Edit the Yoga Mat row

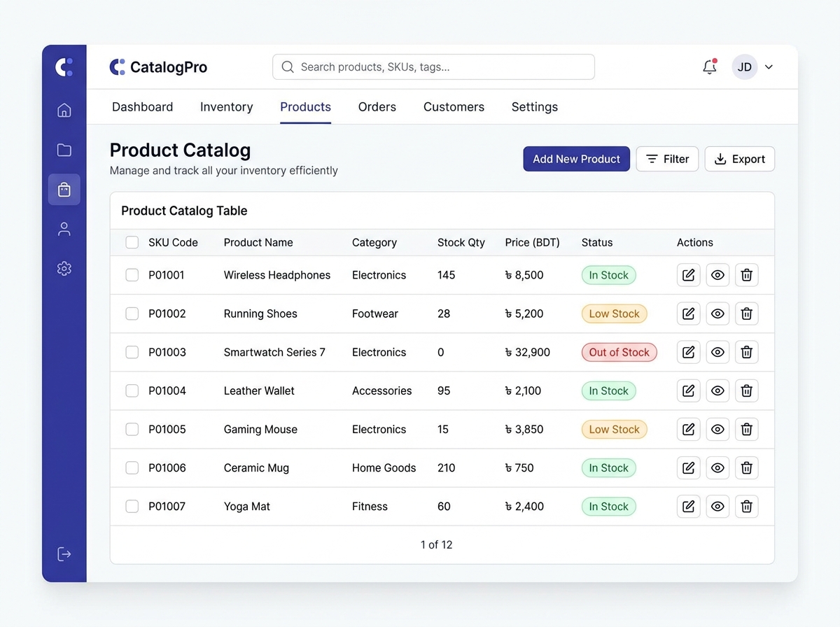[689, 506]
